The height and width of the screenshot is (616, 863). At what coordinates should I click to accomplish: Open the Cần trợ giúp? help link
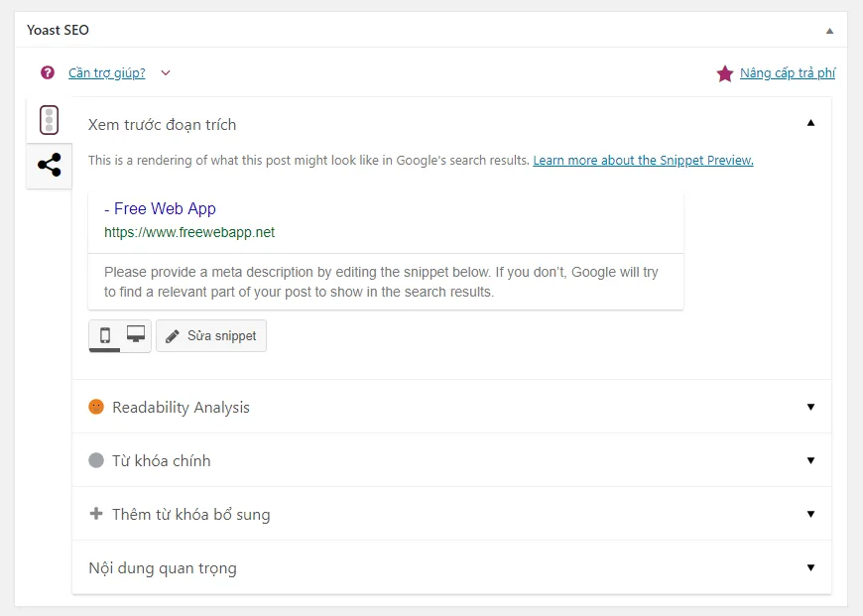tap(107, 72)
